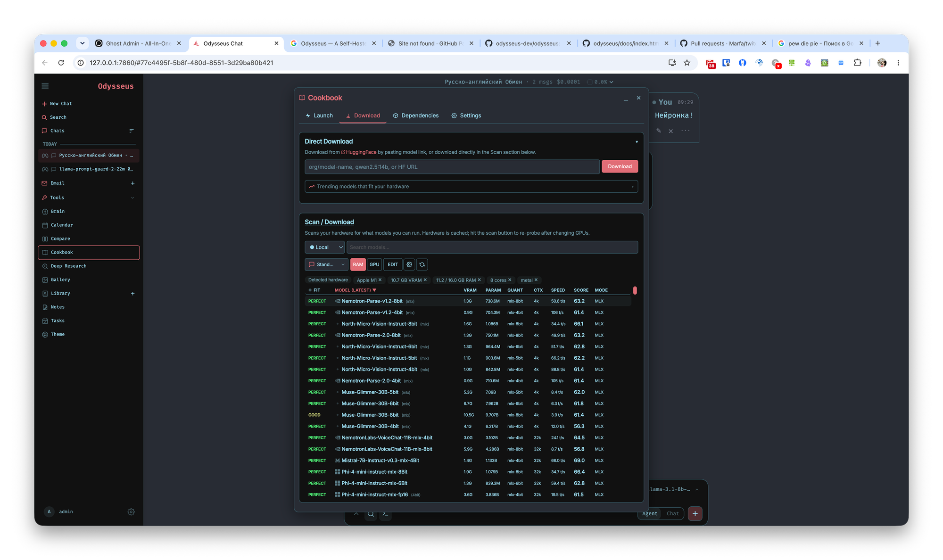Click the model list scrollbar thumb

pyautogui.click(x=635, y=290)
